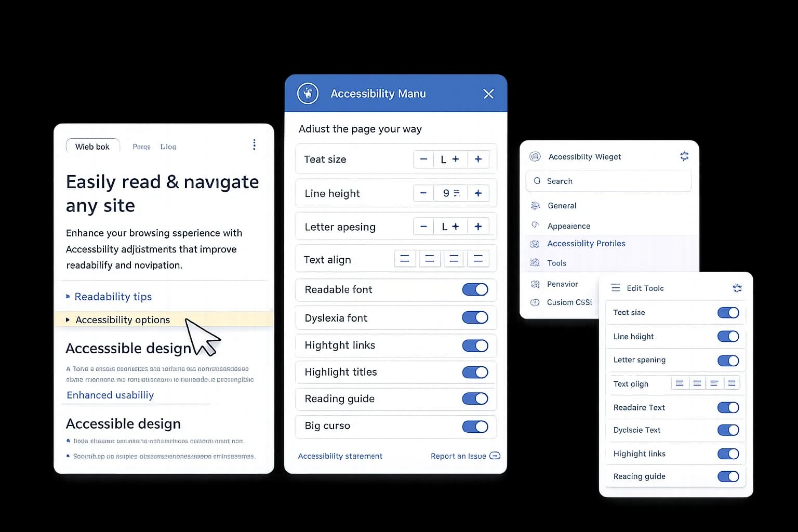Select the third Text align option in the menu
798x532 pixels.
click(x=454, y=259)
